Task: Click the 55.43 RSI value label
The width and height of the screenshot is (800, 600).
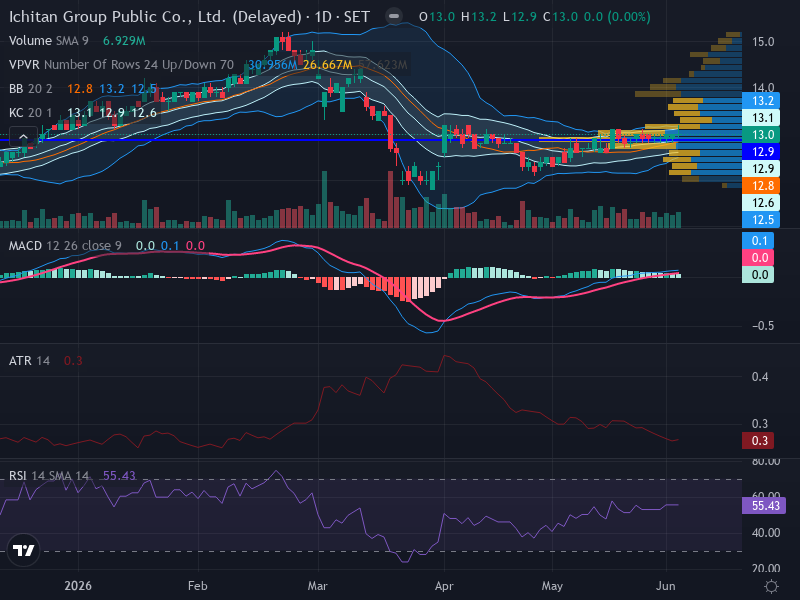Action: pos(764,506)
